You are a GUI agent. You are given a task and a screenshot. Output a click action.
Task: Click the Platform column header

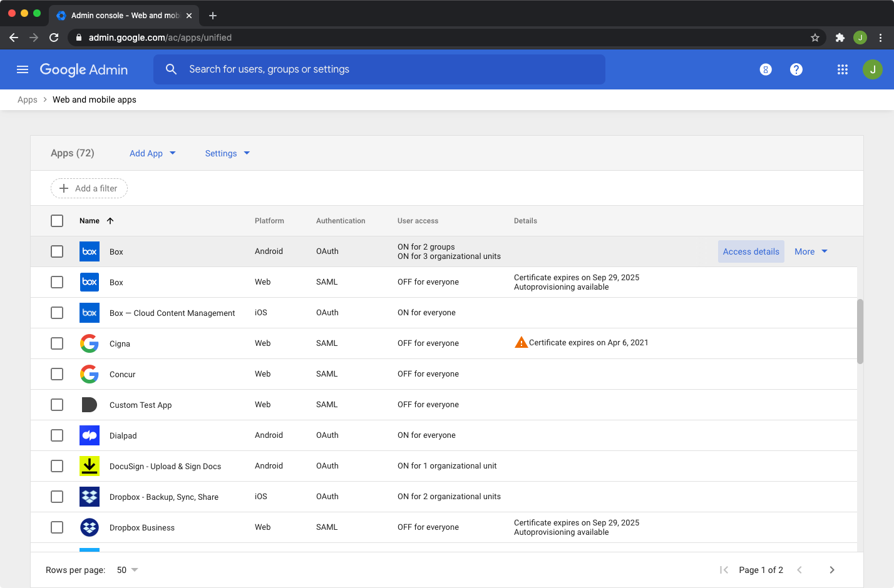269,221
